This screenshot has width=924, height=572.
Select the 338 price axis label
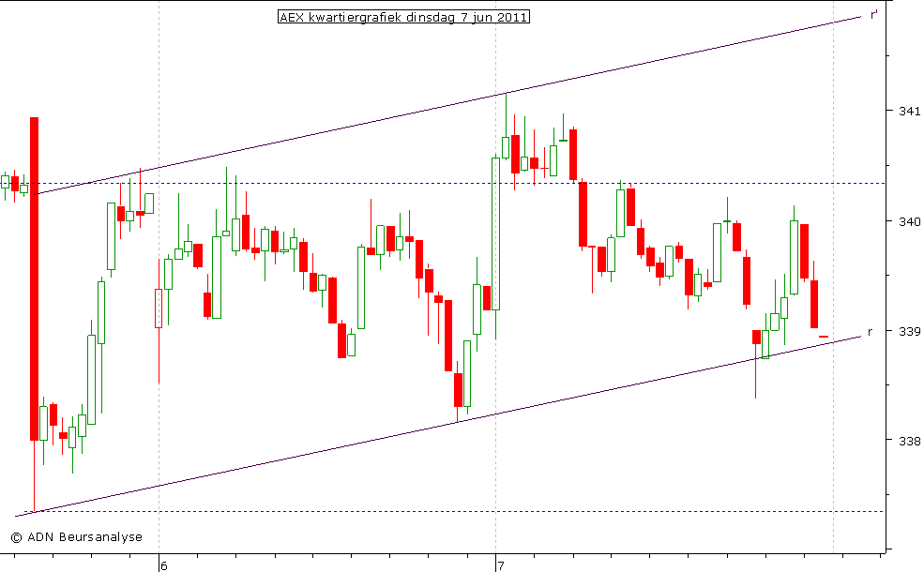click(x=909, y=441)
